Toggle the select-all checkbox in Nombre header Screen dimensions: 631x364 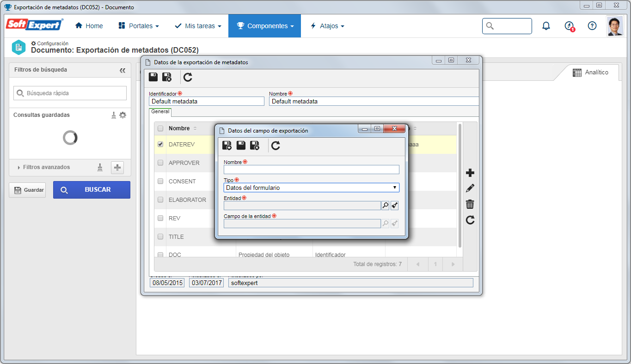(160, 128)
